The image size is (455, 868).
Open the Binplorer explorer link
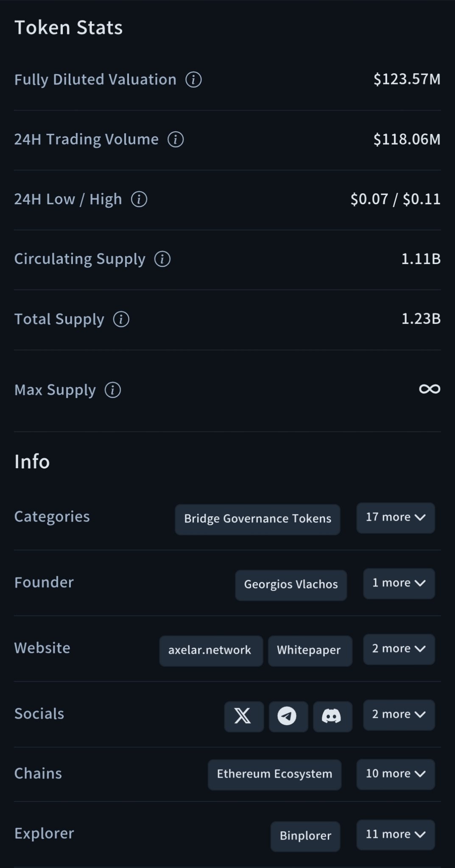(305, 836)
